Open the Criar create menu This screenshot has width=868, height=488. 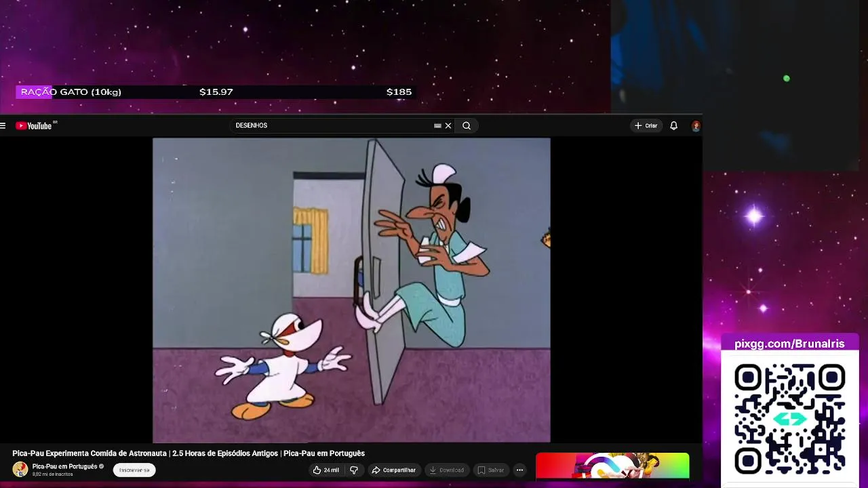[646, 125]
